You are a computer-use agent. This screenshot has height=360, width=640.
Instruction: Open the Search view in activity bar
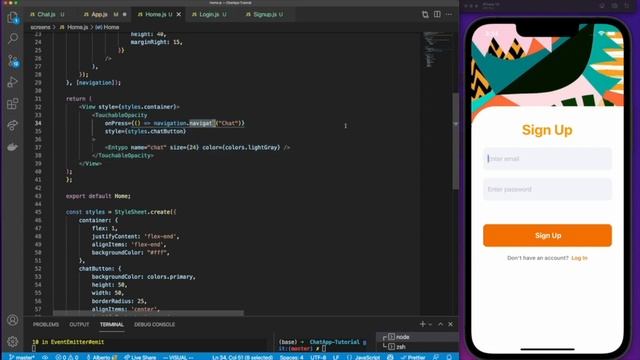click(13, 39)
